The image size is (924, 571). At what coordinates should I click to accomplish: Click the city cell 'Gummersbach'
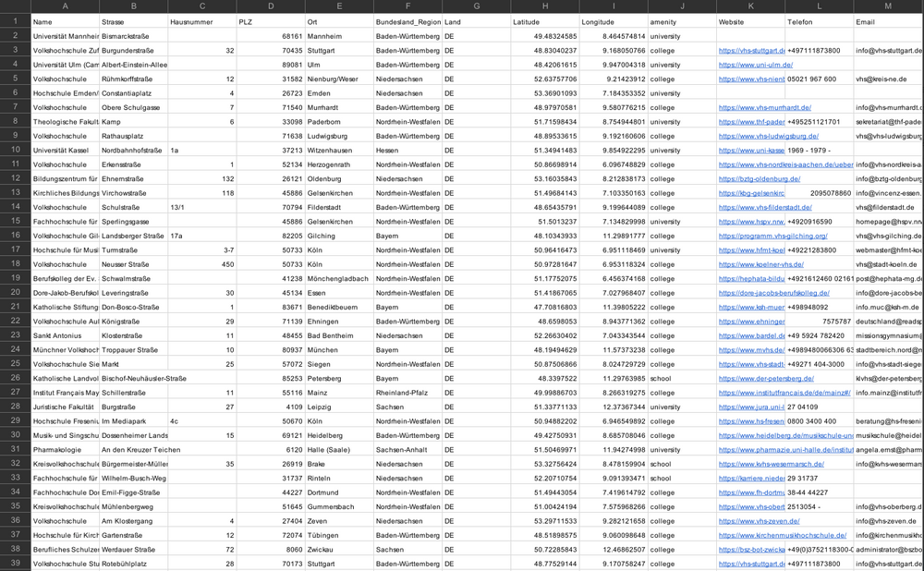[339, 506]
